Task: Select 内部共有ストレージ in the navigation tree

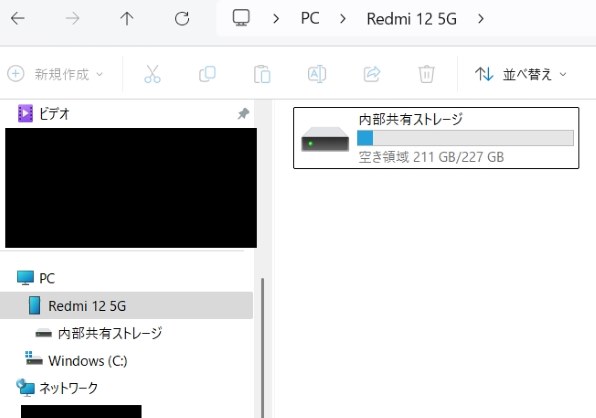Action: (110, 333)
